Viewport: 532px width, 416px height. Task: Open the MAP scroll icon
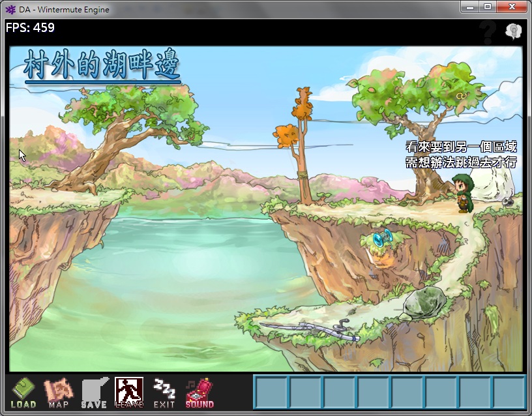[x=59, y=393]
